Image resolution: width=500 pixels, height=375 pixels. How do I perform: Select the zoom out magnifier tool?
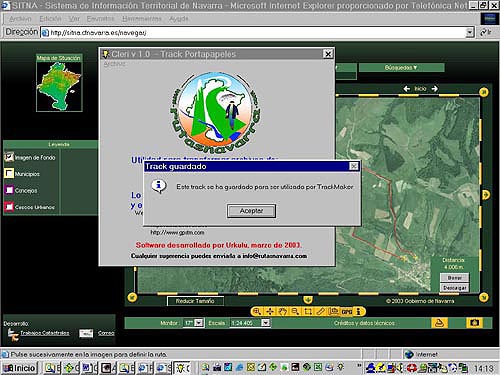(295, 311)
